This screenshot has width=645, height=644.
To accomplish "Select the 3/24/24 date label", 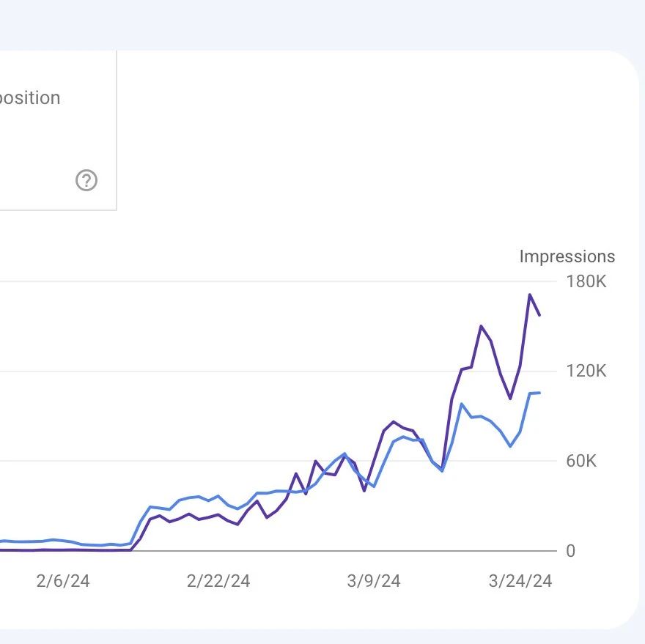I will pyautogui.click(x=520, y=581).
